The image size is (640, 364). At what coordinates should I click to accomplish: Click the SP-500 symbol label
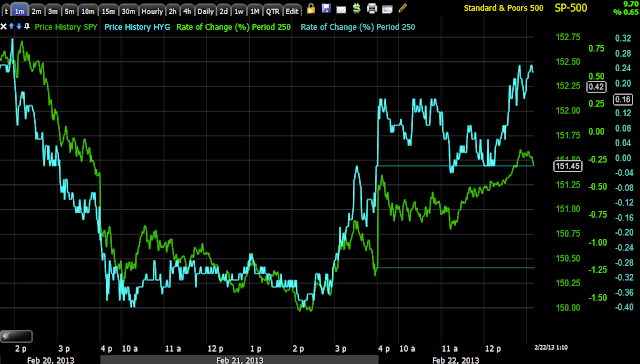point(571,8)
